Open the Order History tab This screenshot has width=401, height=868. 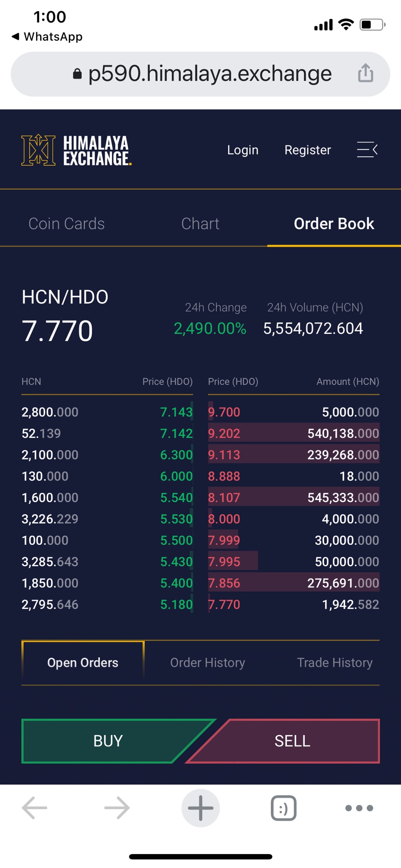[208, 662]
